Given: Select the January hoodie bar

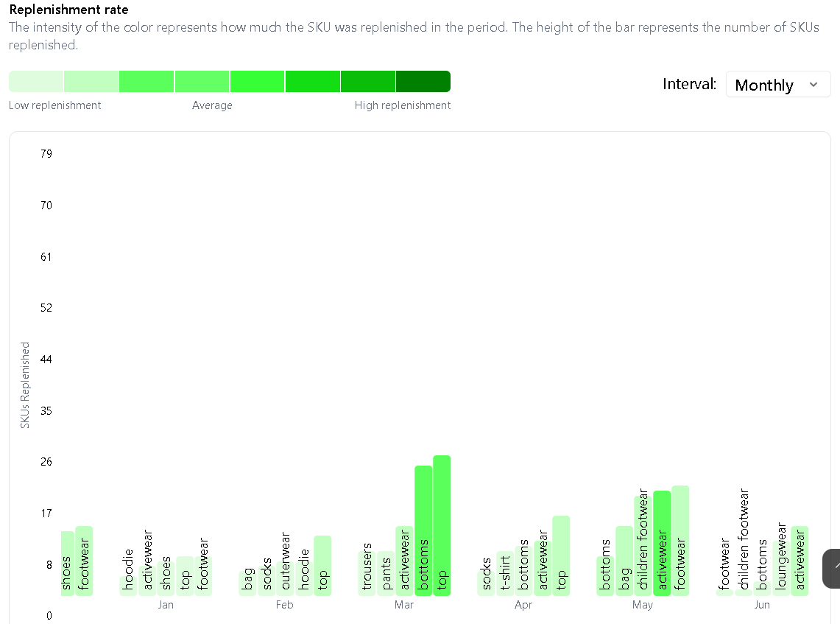Looking at the screenshot, I should pyautogui.click(x=128, y=585).
